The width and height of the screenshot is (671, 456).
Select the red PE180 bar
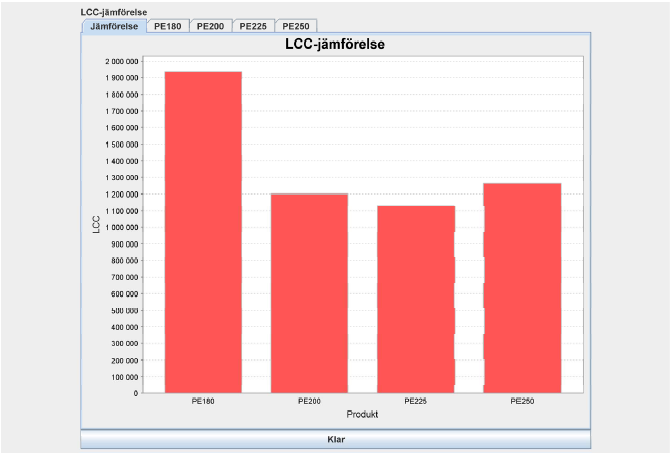(x=203, y=232)
